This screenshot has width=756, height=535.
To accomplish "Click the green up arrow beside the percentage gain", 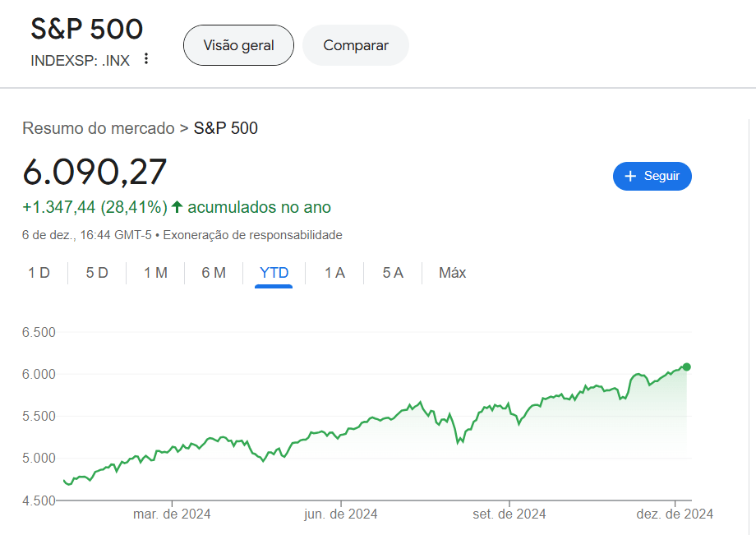I will point(177,207).
